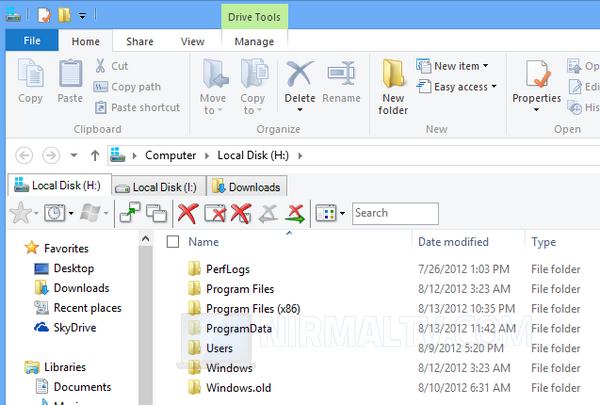
Task: Click the plain red X close tab icon
Action: click(x=188, y=213)
